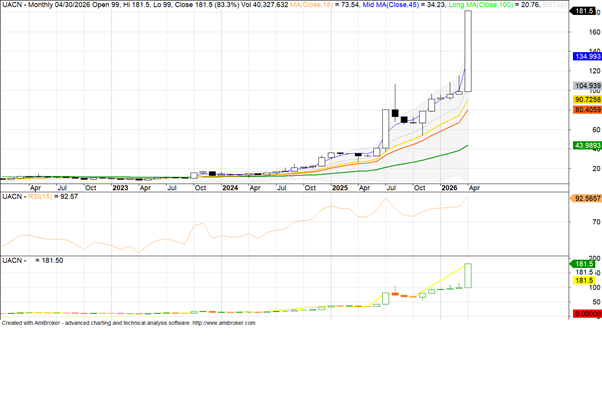The height and width of the screenshot is (393, 602).
Task: Click the MA(Close,15) label in chart title
Action: click(311, 5)
